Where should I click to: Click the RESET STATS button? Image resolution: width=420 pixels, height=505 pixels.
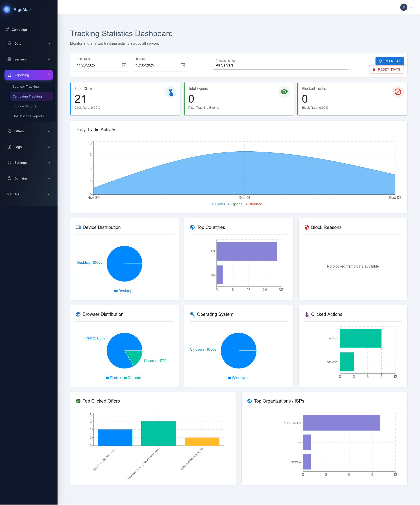[386, 69]
